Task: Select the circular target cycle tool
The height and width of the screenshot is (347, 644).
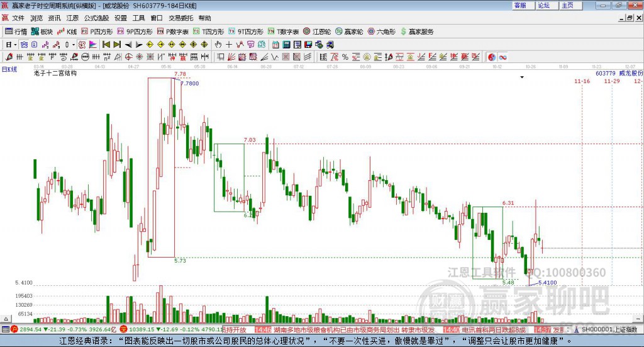Action: tap(128, 57)
